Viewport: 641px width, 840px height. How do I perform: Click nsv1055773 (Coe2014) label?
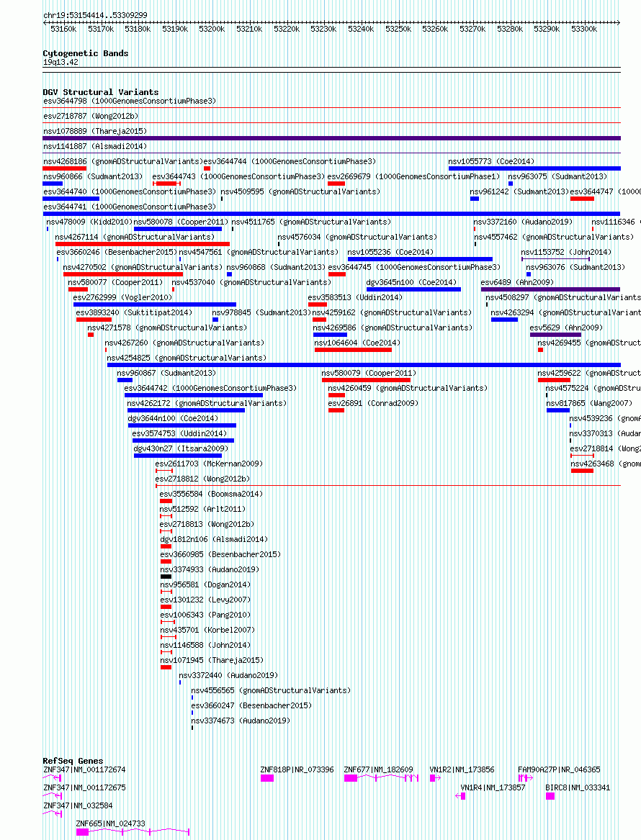pyautogui.click(x=491, y=161)
